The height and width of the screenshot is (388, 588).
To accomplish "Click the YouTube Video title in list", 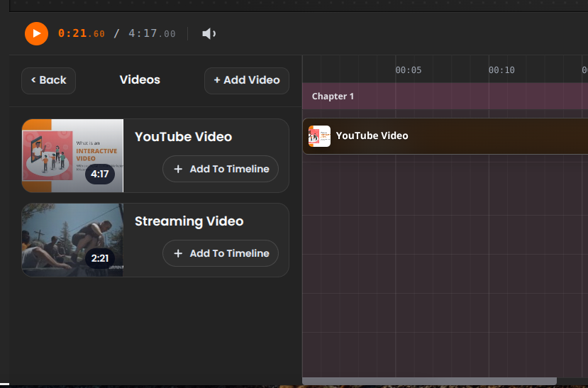I will click(184, 137).
